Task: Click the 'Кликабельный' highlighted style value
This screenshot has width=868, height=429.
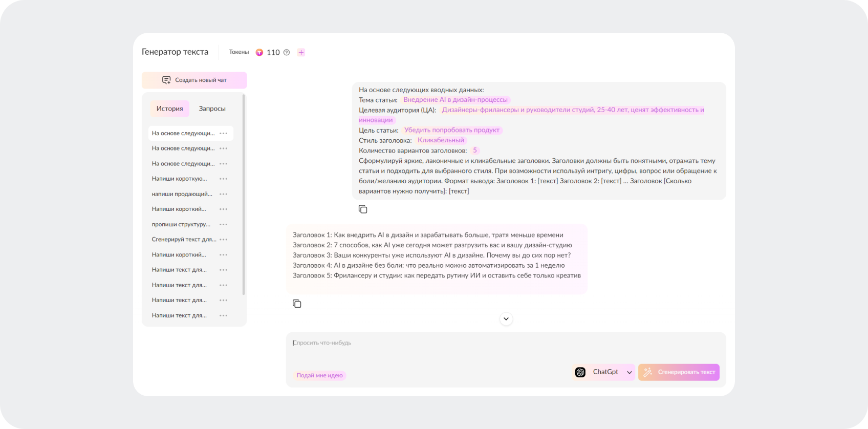Action: (x=441, y=140)
